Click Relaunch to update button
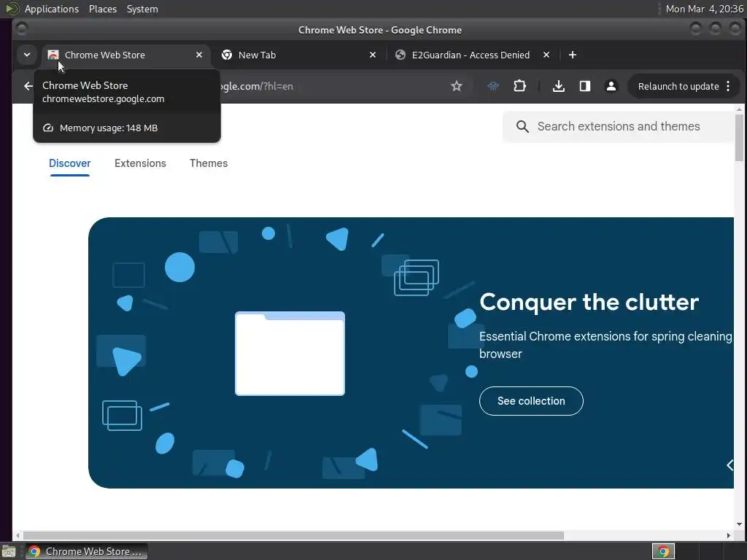747x560 pixels. pos(678,86)
